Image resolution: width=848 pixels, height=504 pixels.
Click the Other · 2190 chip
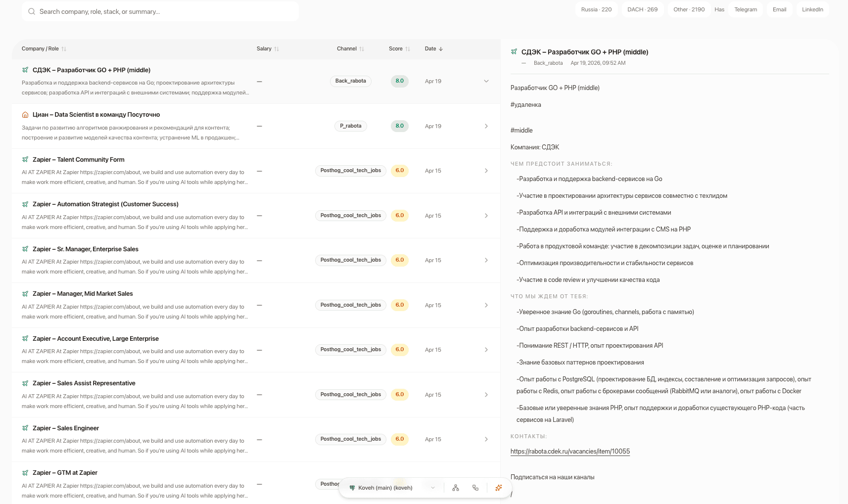pyautogui.click(x=688, y=9)
